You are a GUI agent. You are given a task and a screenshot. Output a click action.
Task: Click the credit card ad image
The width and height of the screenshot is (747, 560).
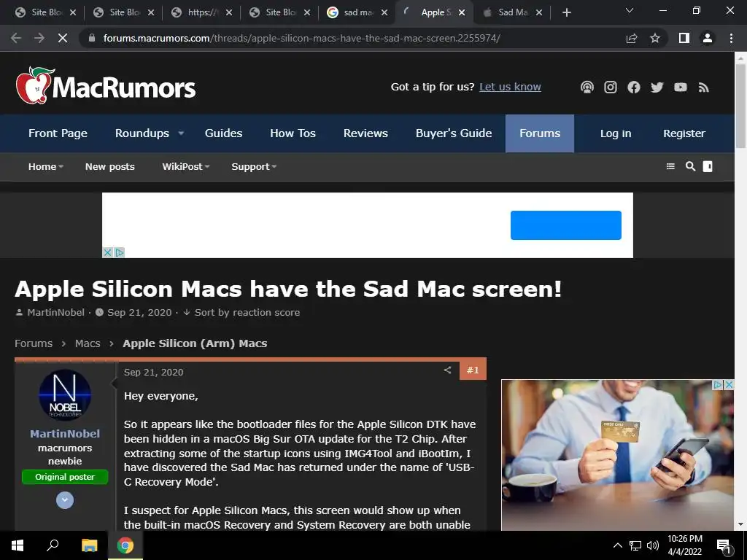[x=617, y=455]
